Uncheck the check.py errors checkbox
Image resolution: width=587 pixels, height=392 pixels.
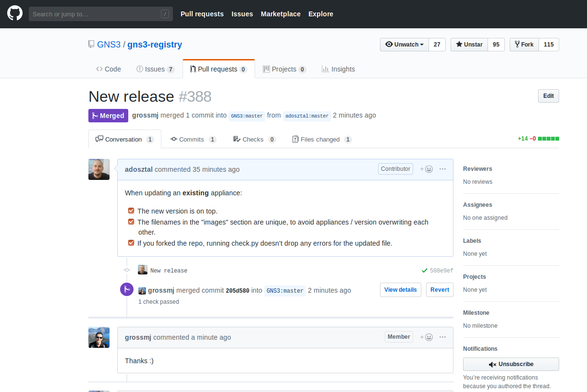point(131,243)
